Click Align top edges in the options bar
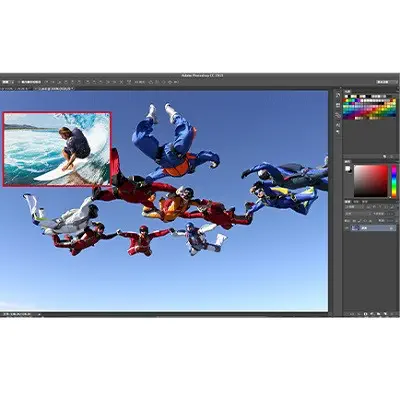 pos(46,82)
